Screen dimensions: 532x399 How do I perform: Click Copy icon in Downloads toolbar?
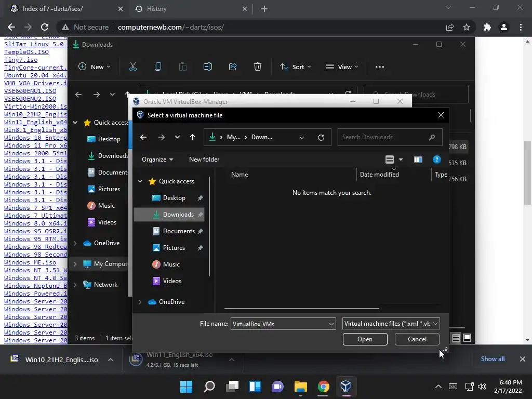tap(158, 67)
